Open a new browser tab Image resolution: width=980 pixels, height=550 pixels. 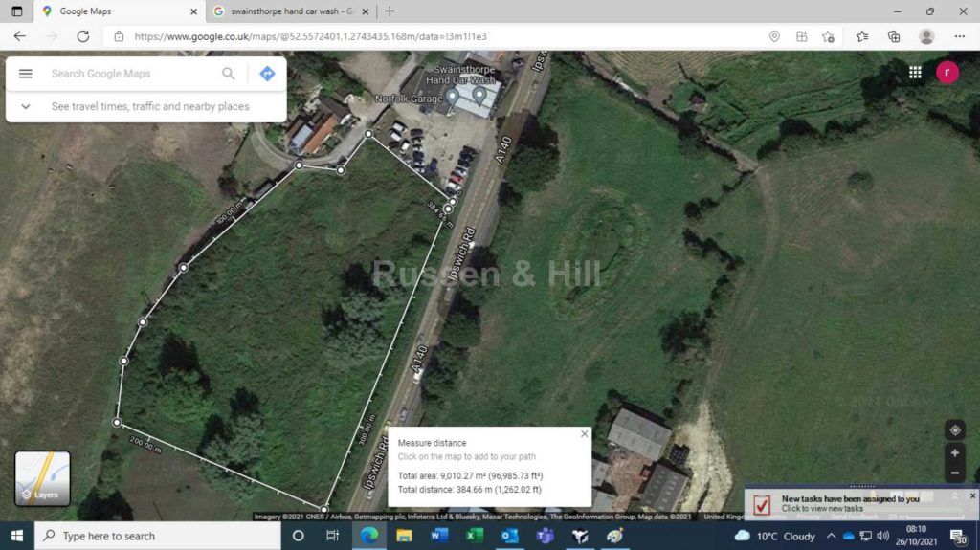tap(390, 11)
